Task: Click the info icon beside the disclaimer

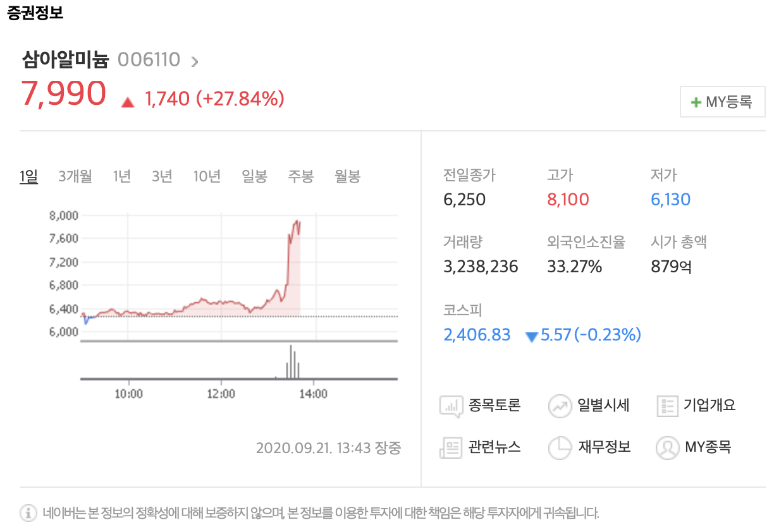Action: 28,512
